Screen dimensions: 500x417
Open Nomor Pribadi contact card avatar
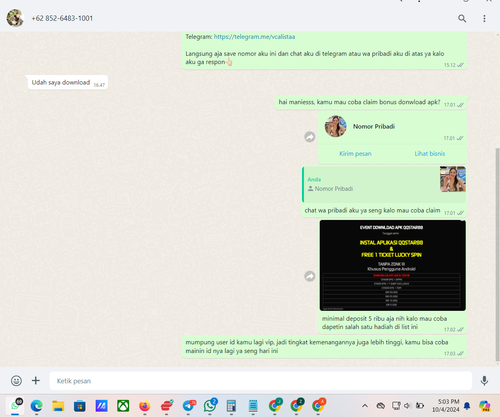[x=336, y=126]
